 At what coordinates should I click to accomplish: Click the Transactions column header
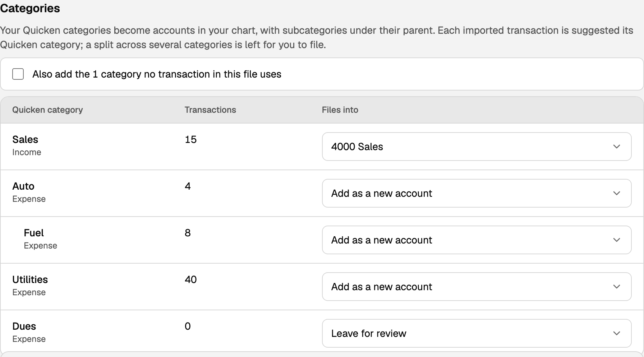pos(210,110)
